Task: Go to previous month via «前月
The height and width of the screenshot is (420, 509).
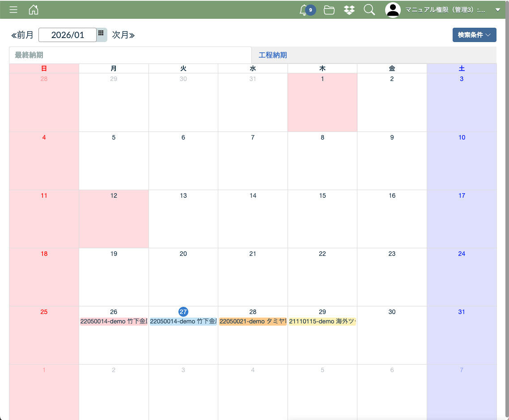Action: tap(22, 35)
